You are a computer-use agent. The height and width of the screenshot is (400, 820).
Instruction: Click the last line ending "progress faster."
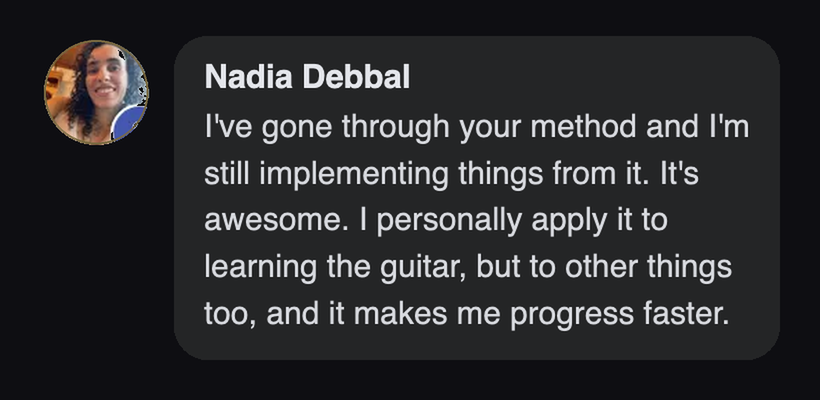pyautogui.click(x=466, y=315)
